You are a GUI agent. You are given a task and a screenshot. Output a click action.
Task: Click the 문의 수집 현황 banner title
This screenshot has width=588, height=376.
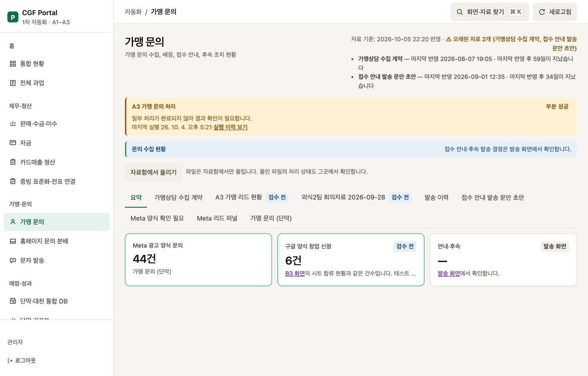pyautogui.click(x=149, y=149)
